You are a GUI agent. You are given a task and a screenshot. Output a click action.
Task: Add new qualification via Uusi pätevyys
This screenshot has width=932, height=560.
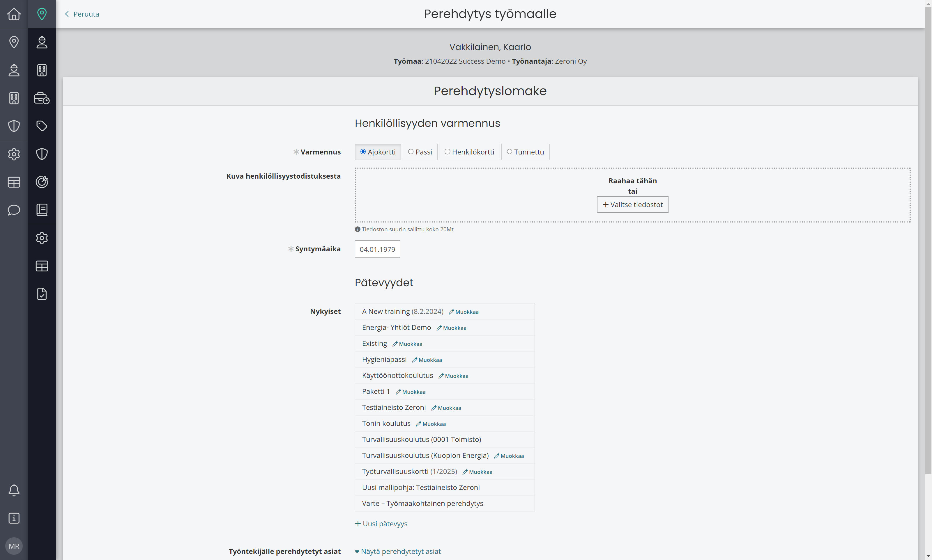[381, 524]
